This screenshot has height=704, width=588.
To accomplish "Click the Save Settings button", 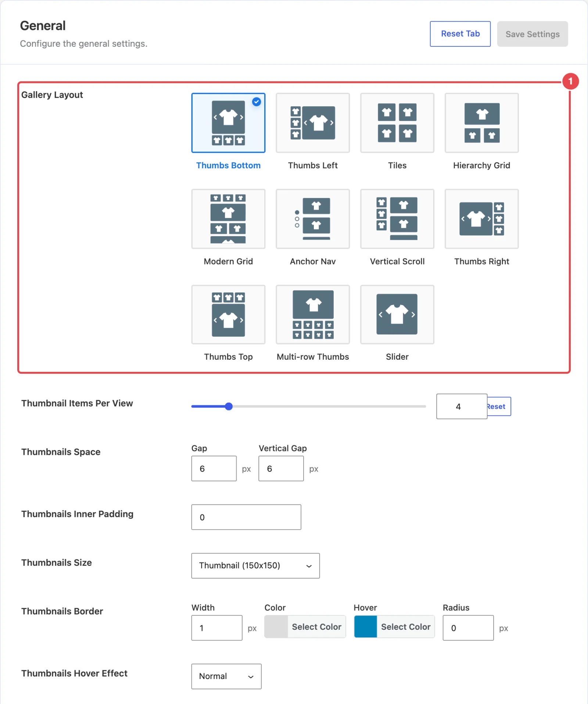I will tap(533, 34).
